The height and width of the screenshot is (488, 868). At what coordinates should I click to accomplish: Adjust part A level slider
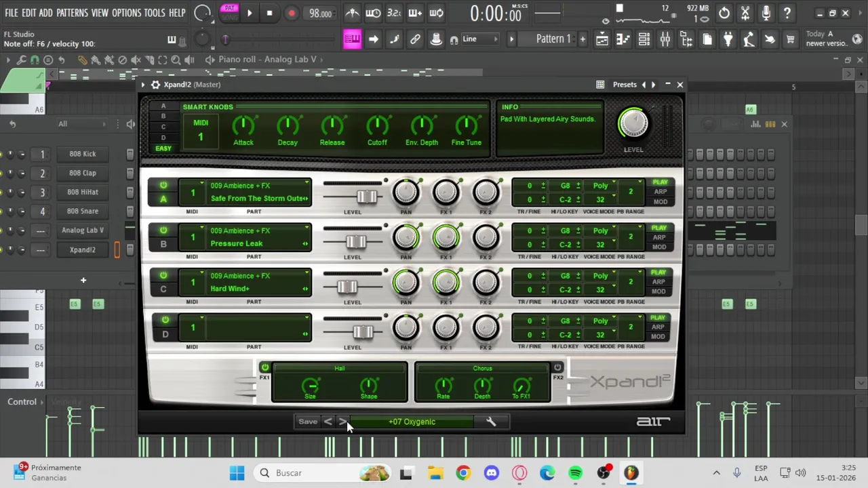[367, 197]
